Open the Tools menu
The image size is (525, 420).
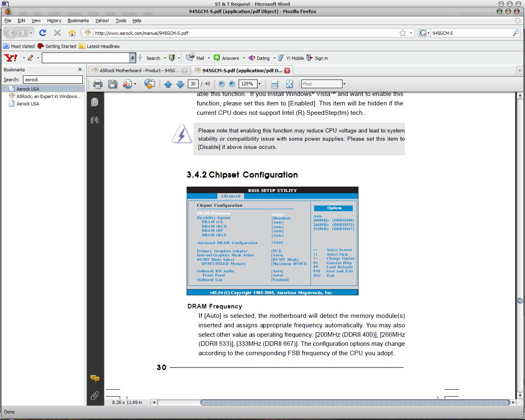coord(121,21)
